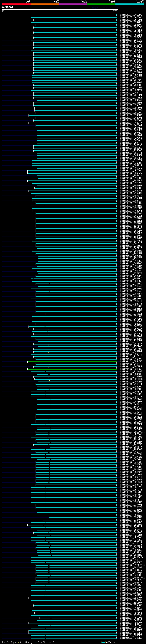Image resolution: width=146 pixels, height=644 pixels.
Task: Select the AV565021 query label
Action: click(8, 8)
